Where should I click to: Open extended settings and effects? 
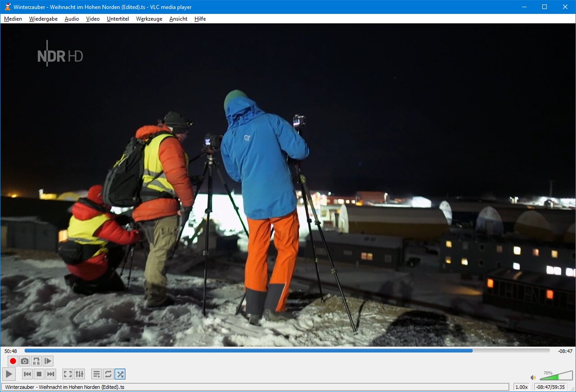tap(79, 374)
